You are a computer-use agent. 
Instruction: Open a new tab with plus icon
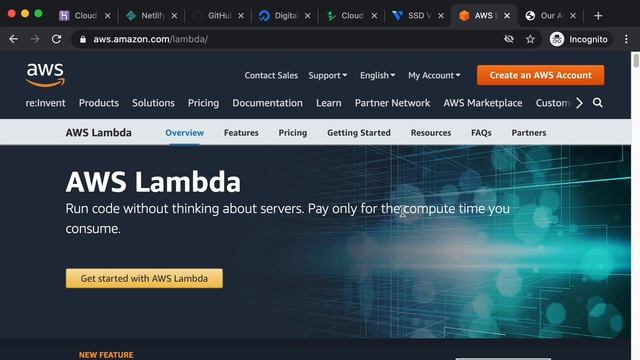pyautogui.click(x=598, y=16)
